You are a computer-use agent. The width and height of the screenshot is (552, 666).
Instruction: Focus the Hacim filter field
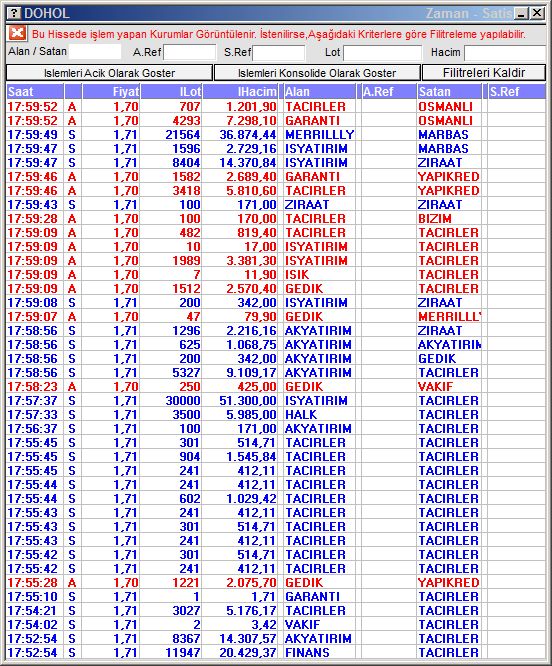tap(505, 52)
